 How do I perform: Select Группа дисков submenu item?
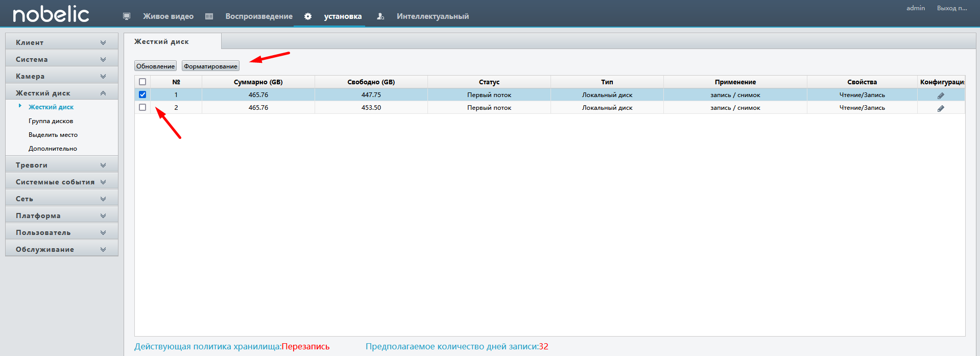click(x=51, y=121)
